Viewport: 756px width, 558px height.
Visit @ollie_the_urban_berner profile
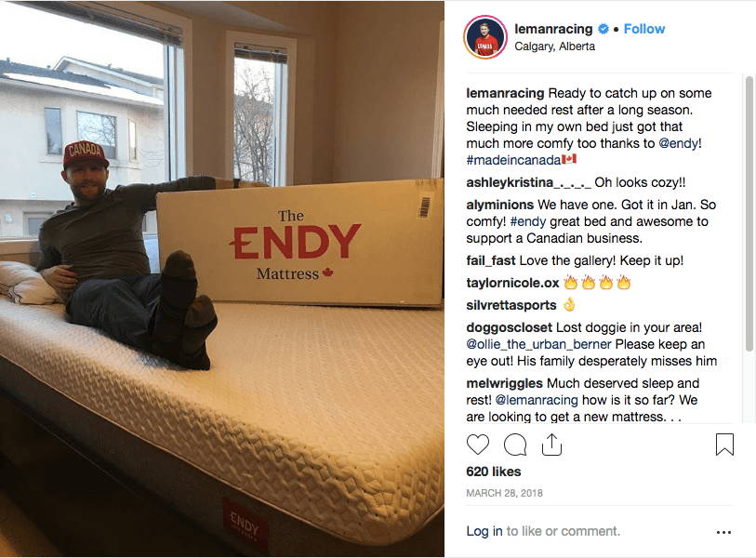click(x=538, y=344)
